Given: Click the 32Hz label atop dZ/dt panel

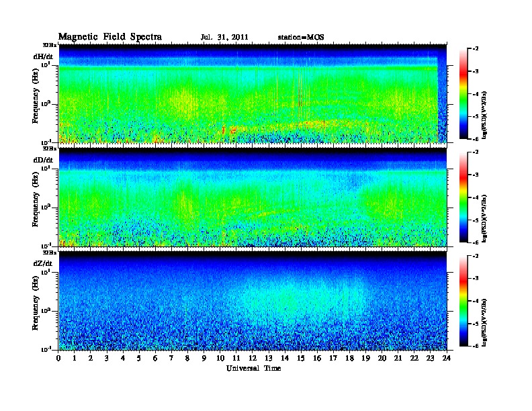Looking at the screenshot, I should [x=50, y=253].
